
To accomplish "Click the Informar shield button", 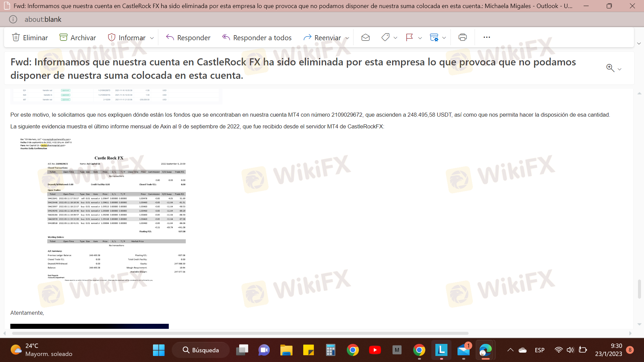I will [126, 38].
